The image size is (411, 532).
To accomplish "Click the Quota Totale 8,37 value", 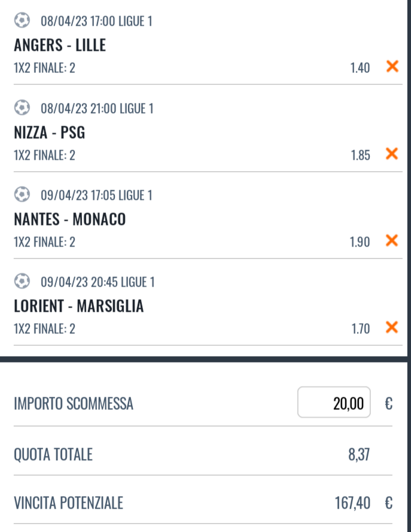I will pyautogui.click(x=359, y=454).
